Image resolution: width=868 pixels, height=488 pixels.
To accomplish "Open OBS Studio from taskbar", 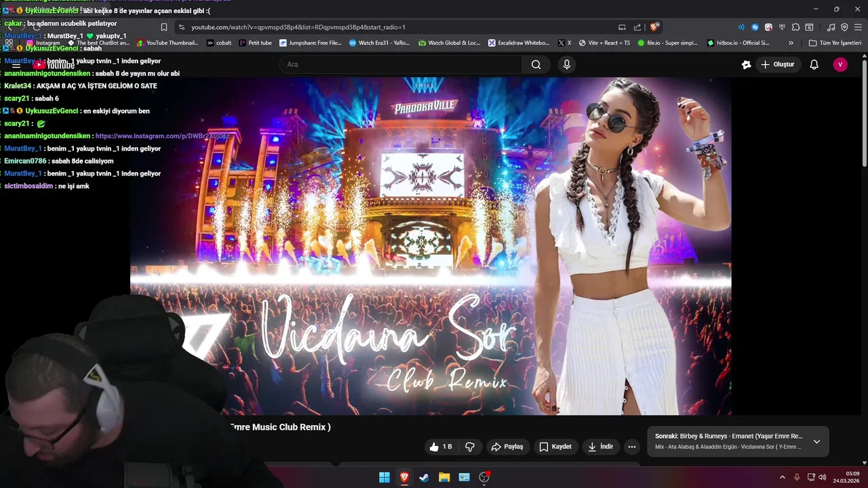I will pyautogui.click(x=484, y=477).
